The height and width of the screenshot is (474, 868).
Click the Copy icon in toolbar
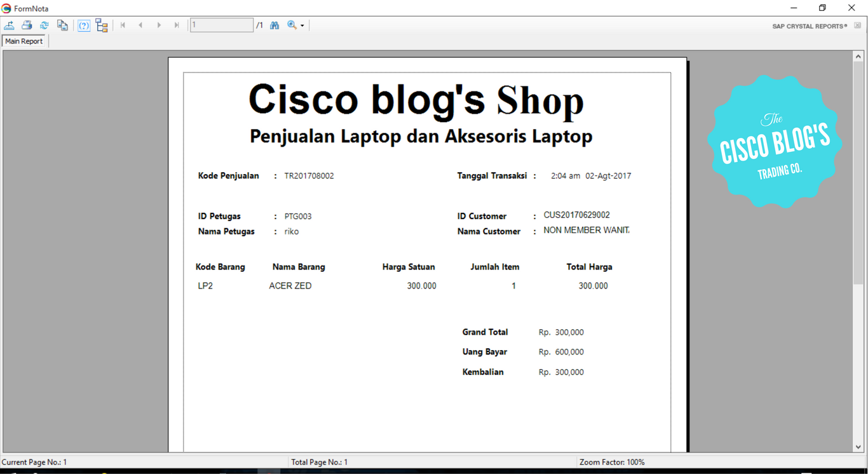pos(62,25)
